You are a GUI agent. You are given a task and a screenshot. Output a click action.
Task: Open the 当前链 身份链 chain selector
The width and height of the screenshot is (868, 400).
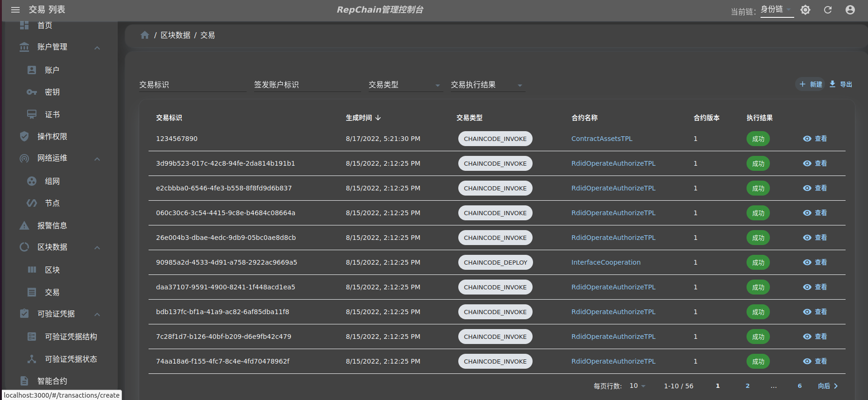[x=777, y=10]
